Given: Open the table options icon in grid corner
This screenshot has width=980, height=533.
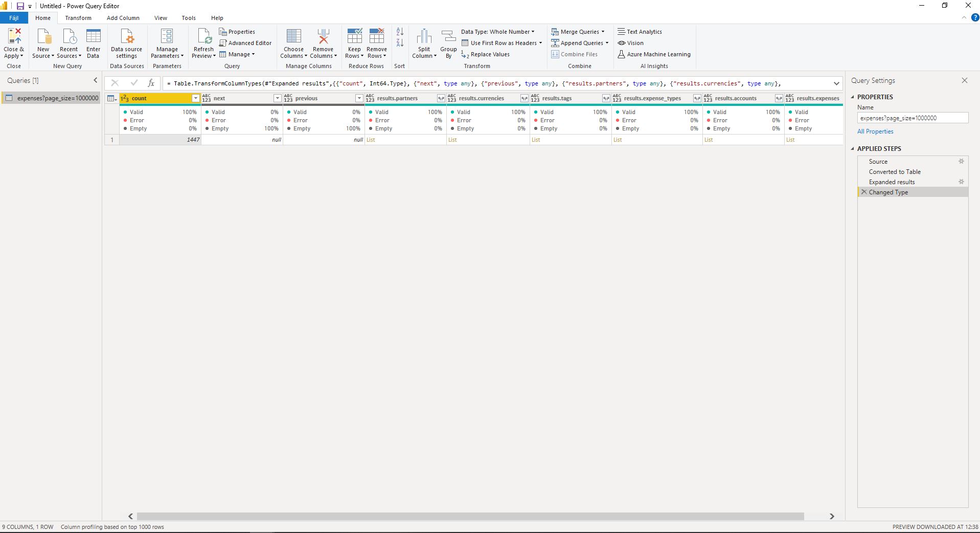Looking at the screenshot, I should (x=111, y=98).
